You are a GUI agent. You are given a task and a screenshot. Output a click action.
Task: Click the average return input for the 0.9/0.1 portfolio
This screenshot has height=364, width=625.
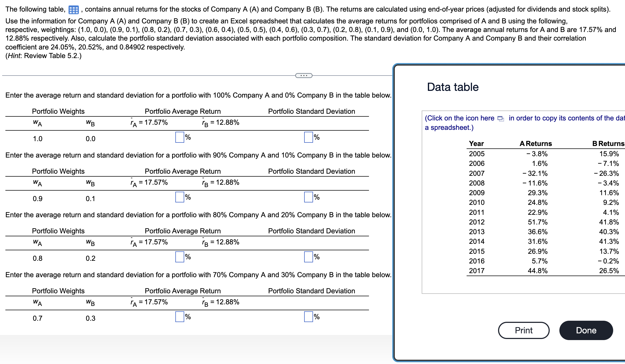click(179, 197)
